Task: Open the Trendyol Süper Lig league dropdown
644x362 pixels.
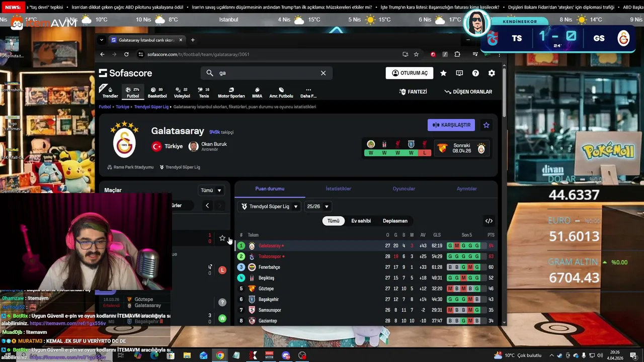Action: (269, 207)
